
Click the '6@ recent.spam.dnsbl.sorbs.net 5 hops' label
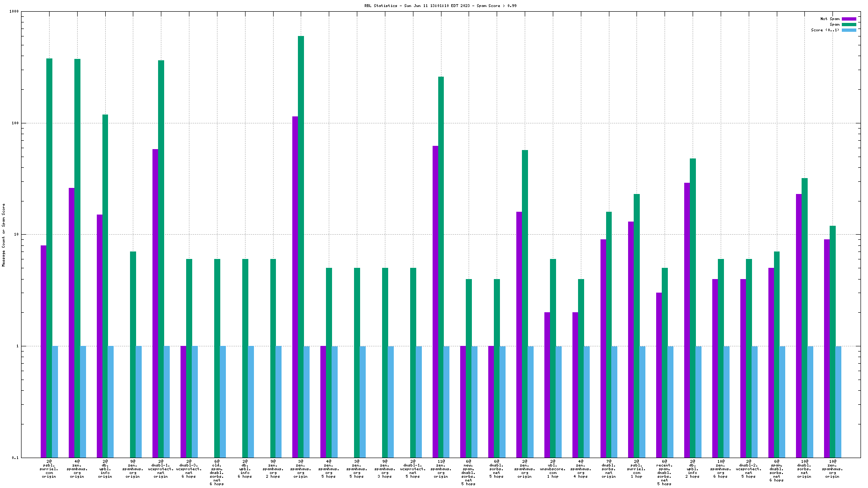click(665, 473)
